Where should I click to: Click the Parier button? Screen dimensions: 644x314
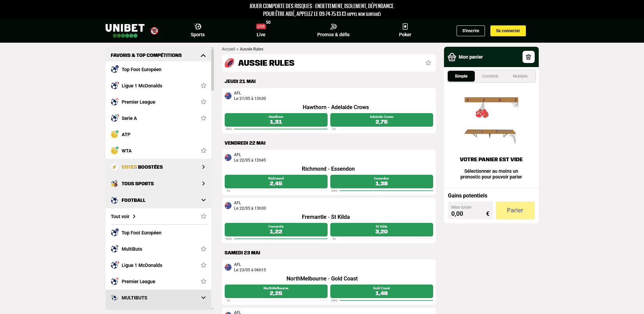click(515, 210)
